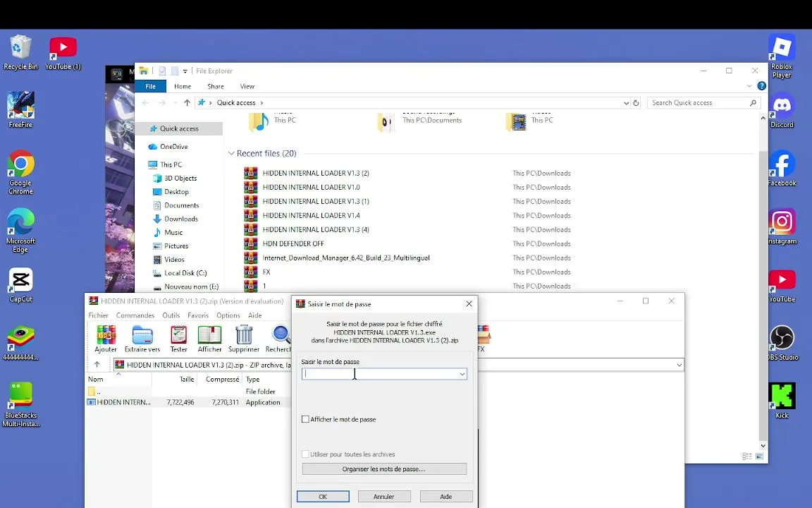Open the 444444444... BlueStacks desktop icon
This screenshot has width=812, height=508.
point(20,343)
